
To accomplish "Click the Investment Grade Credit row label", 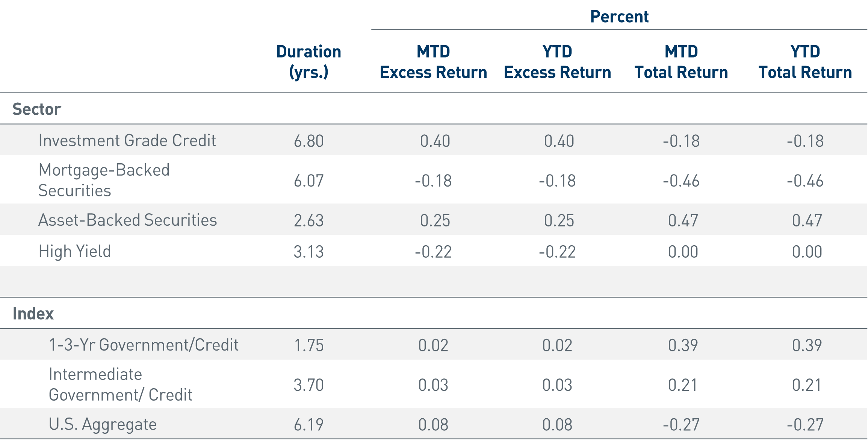I will 127,140.
